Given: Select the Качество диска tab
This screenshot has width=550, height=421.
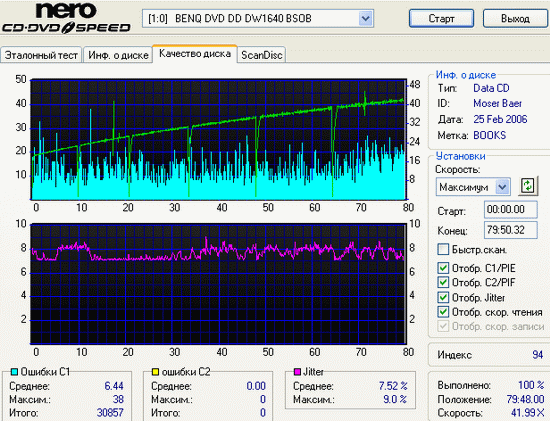Looking at the screenshot, I should coord(195,53).
